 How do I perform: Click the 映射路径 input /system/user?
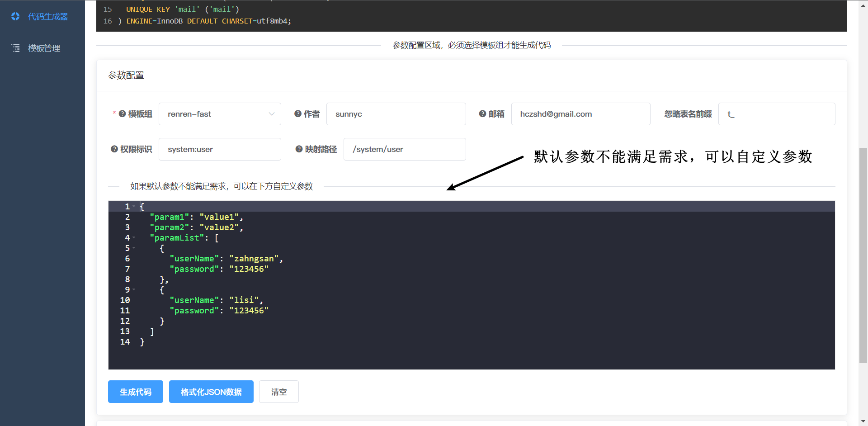click(x=405, y=149)
